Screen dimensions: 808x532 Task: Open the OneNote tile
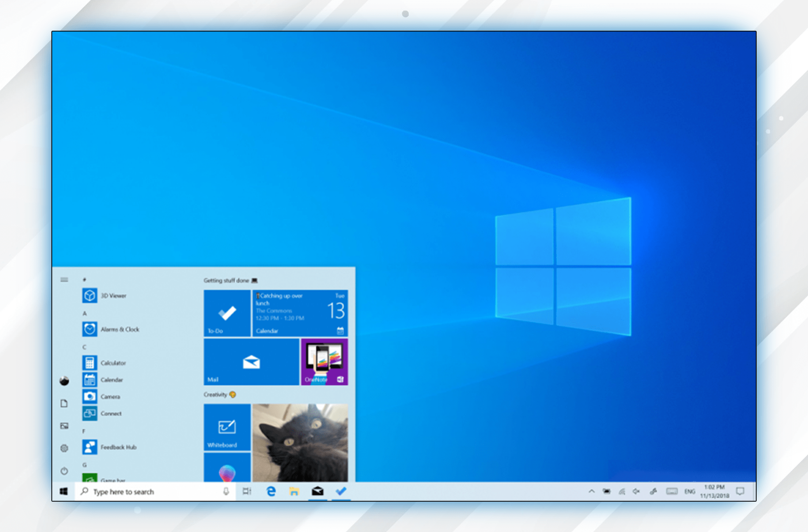324,362
